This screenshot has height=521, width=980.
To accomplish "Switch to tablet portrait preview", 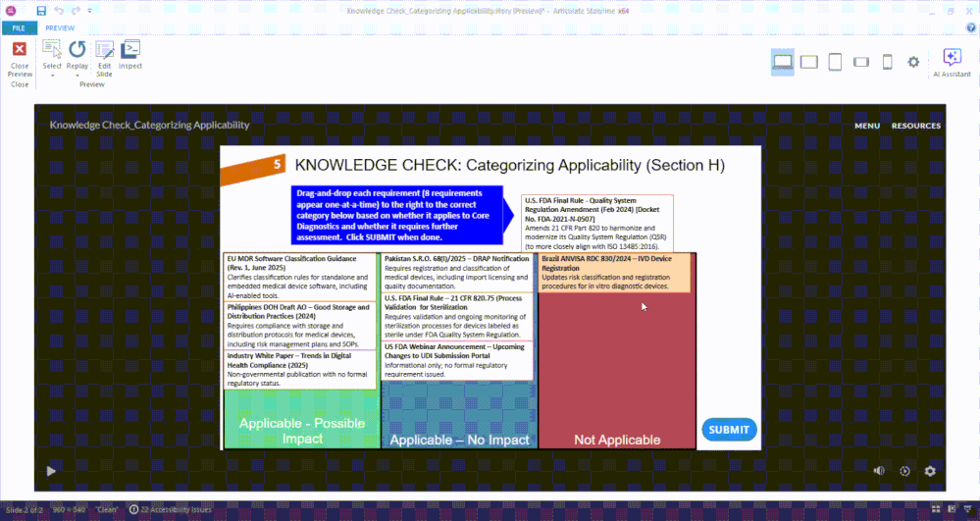I will (x=835, y=62).
